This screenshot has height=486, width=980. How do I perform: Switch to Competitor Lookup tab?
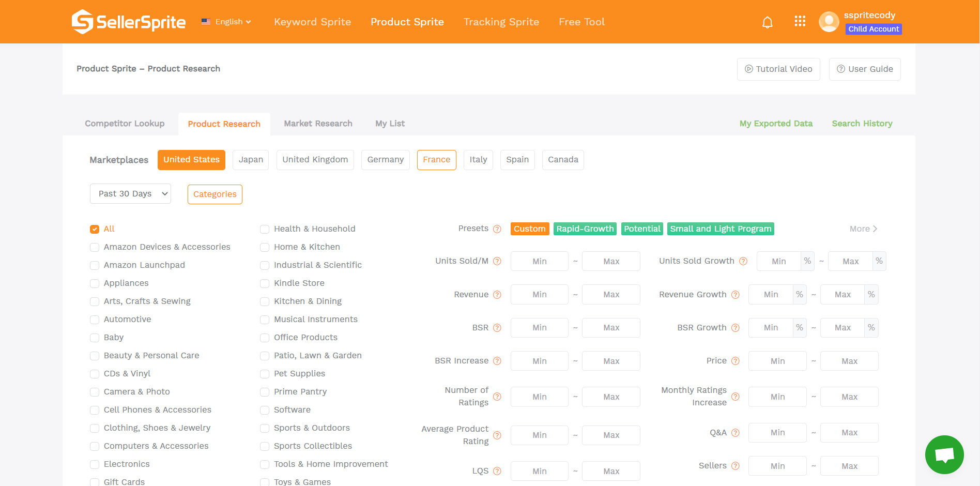[x=125, y=124]
